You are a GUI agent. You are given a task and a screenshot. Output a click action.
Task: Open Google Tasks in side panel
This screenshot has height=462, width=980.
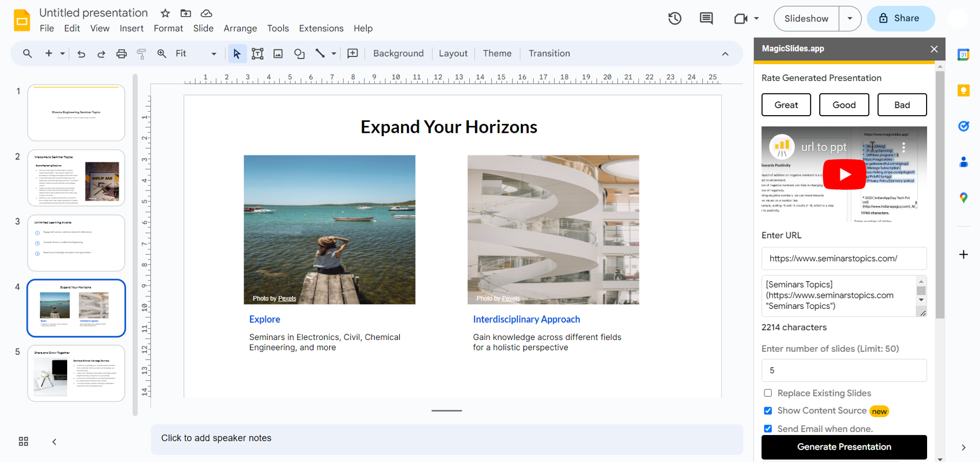point(963,126)
